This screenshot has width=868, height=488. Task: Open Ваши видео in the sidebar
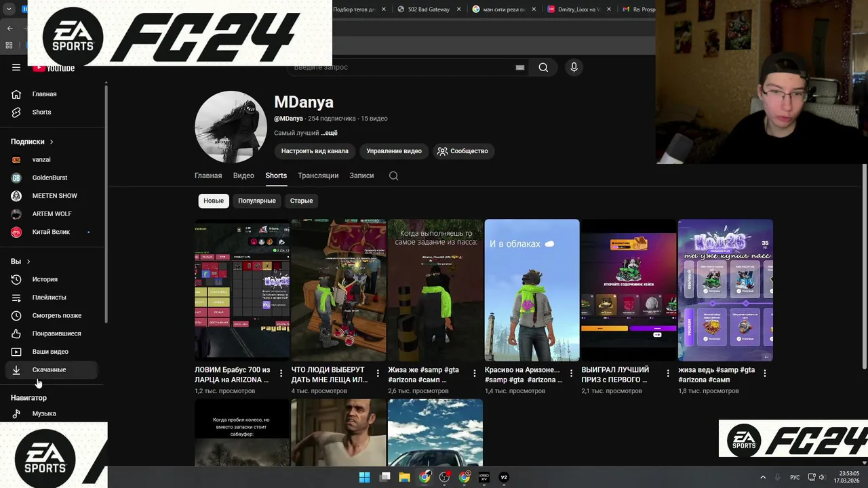(x=53, y=352)
